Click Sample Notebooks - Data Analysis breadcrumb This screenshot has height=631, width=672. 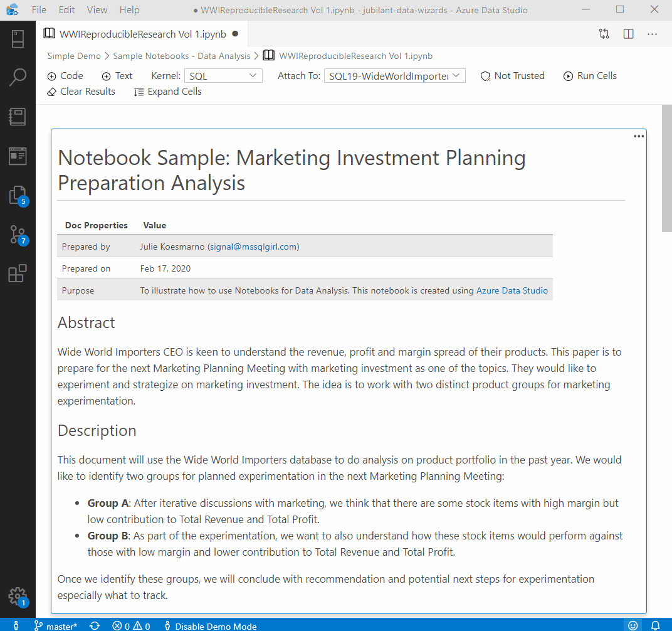[x=181, y=56]
